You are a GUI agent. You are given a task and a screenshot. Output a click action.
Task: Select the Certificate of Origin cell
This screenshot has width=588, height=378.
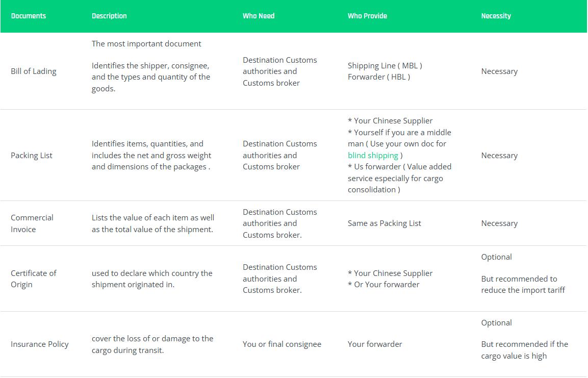click(33, 279)
